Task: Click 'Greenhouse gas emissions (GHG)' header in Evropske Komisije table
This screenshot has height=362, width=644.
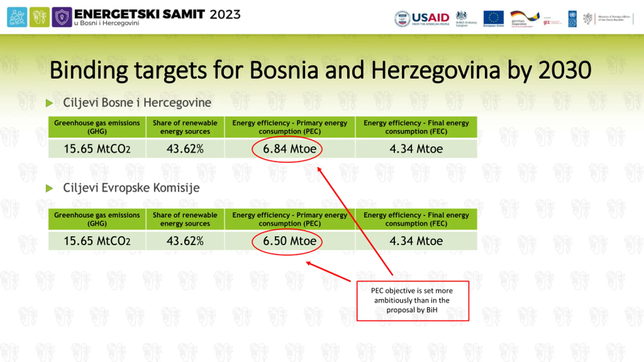Action: (97, 219)
